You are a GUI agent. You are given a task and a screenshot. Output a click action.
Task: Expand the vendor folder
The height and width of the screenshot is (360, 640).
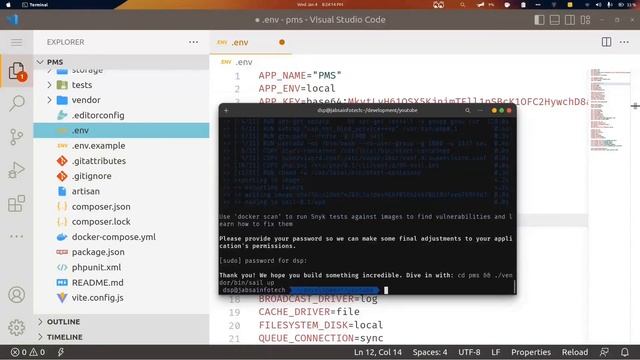[49, 100]
